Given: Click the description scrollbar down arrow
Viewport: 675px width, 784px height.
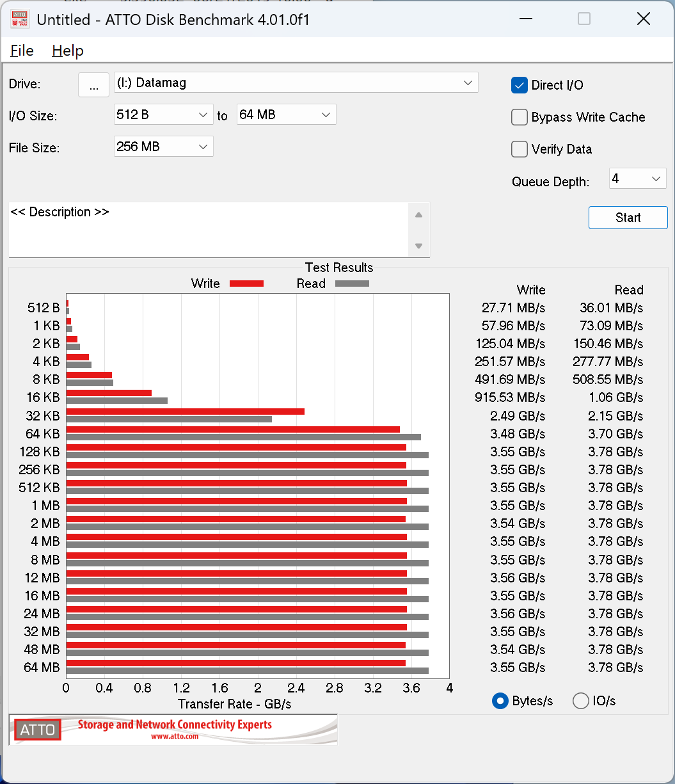Looking at the screenshot, I should [x=418, y=246].
